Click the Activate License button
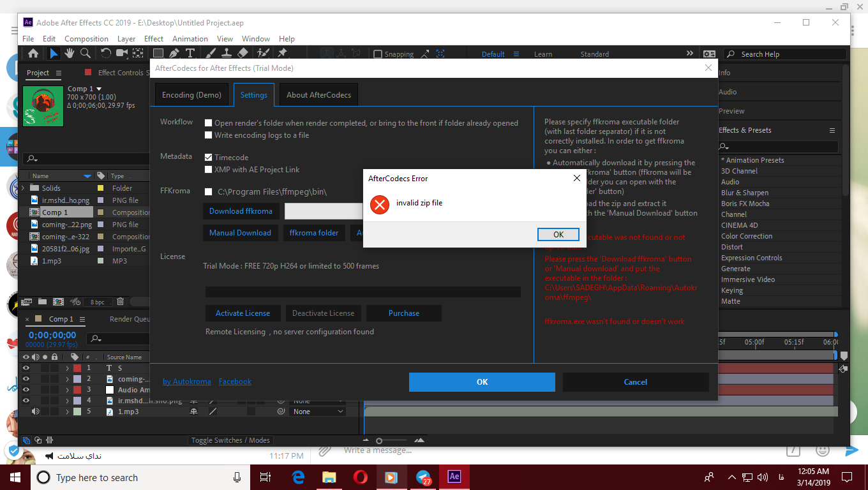 tap(243, 313)
